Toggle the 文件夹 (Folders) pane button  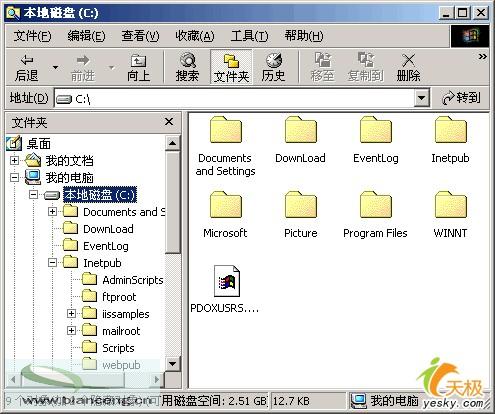tap(231, 68)
